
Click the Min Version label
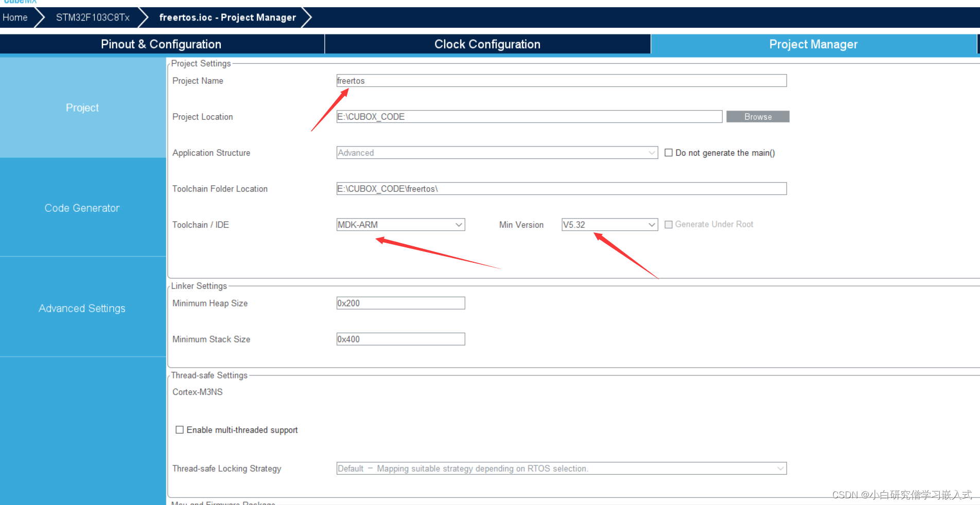(521, 225)
